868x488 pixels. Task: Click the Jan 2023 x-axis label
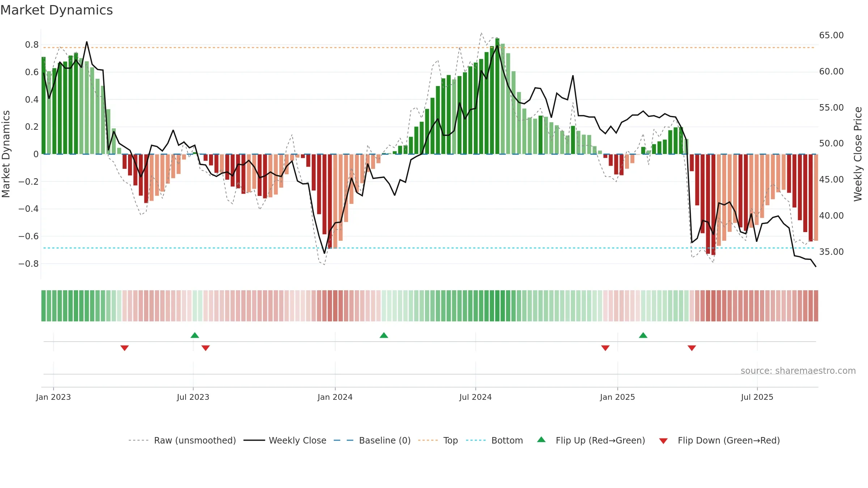point(53,397)
